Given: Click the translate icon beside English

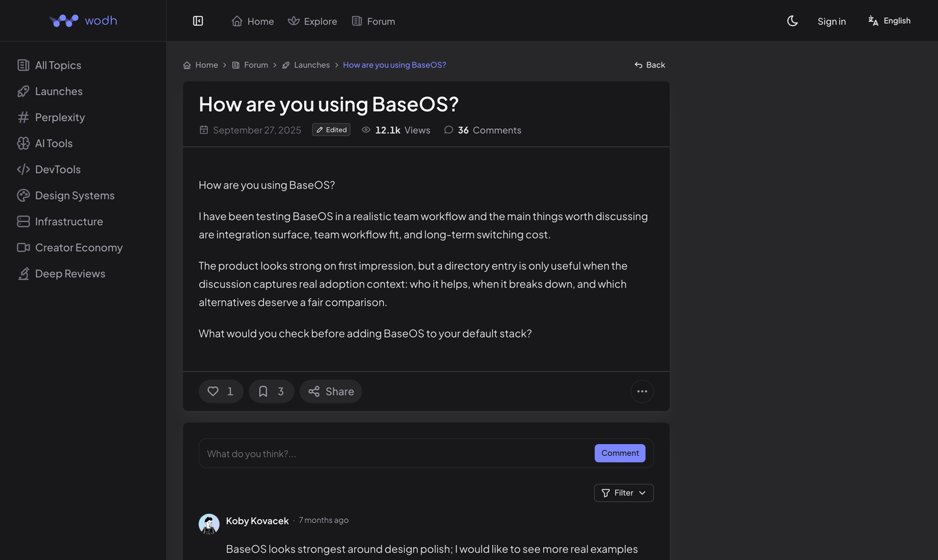Looking at the screenshot, I should coord(874,21).
